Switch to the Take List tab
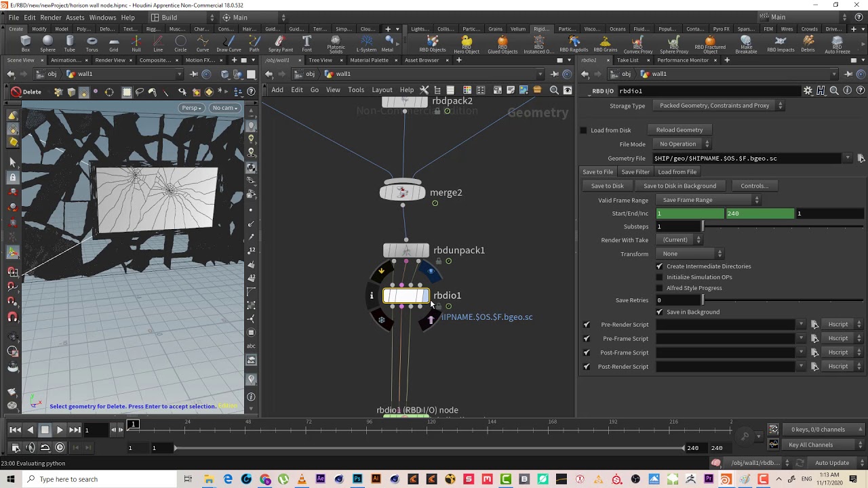The width and height of the screenshot is (868, 488). [627, 60]
